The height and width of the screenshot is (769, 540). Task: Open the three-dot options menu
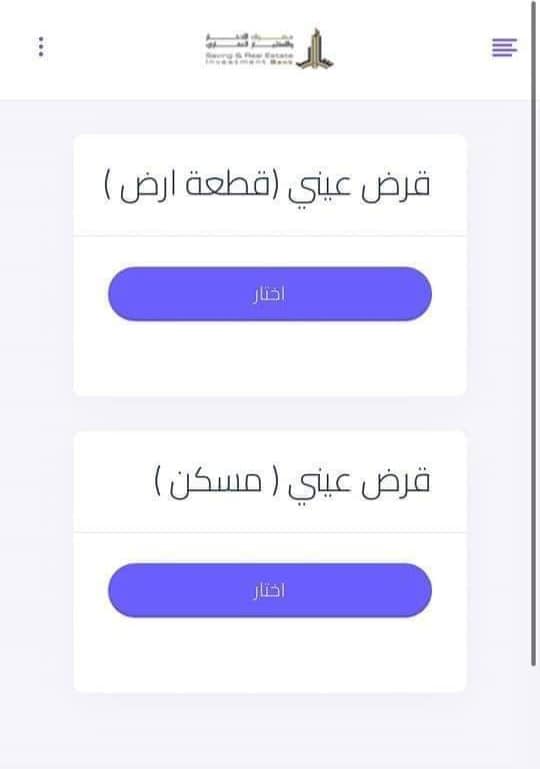coord(41,47)
